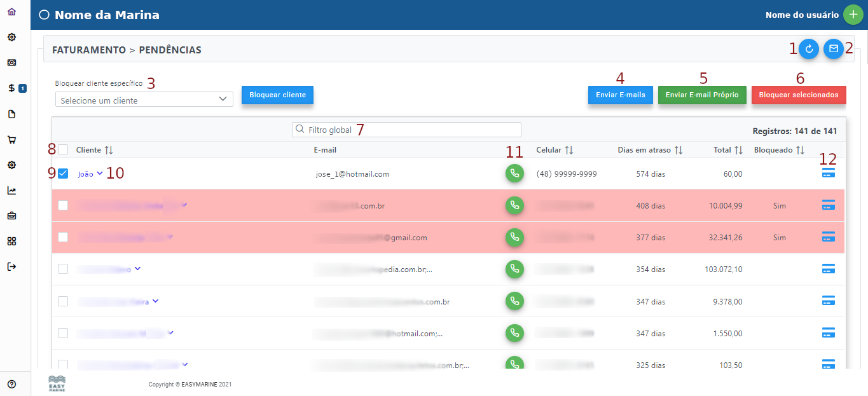This screenshot has height=396, width=868.
Task: Expand the chevron next to João
Action: coord(100,174)
